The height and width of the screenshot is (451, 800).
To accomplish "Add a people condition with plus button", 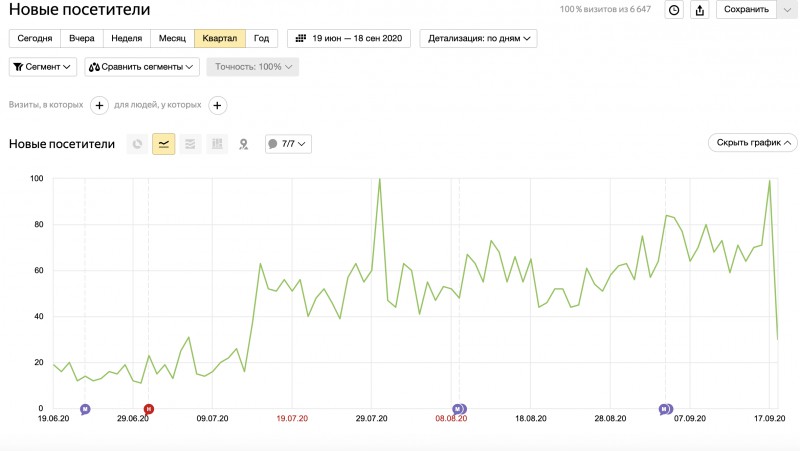I will pyautogui.click(x=217, y=105).
